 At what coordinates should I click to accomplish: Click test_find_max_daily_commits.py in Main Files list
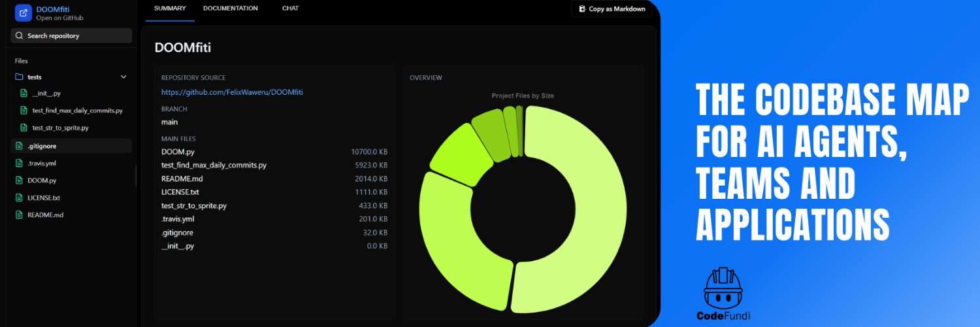(x=214, y=165)
